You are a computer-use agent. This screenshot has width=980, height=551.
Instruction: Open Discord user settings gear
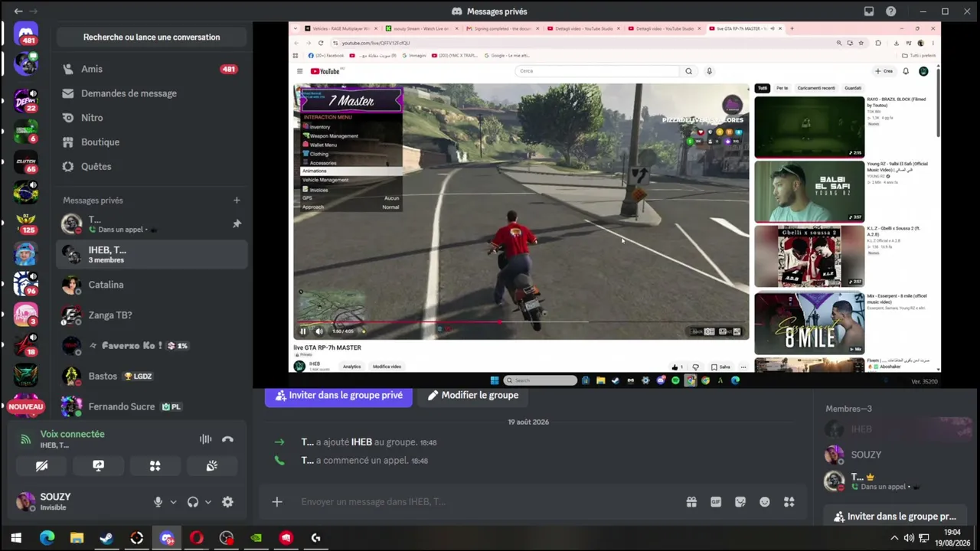coord(227,502)
